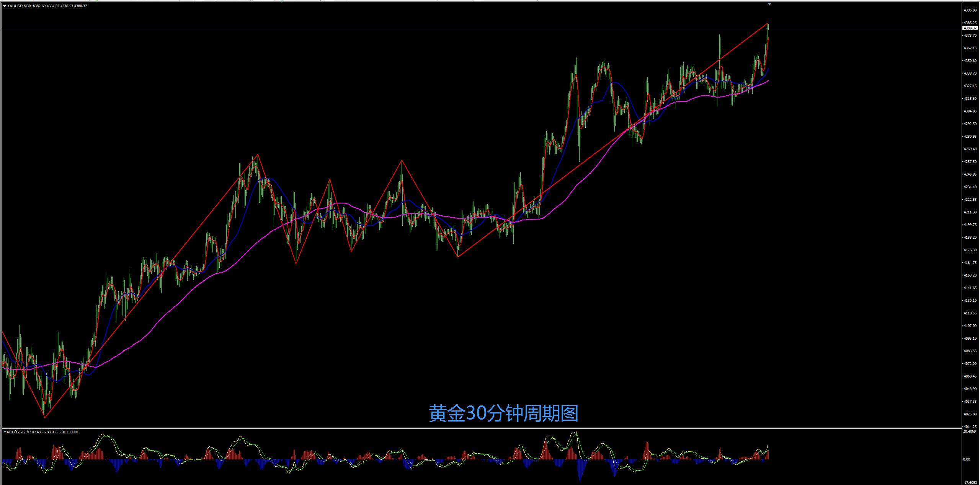This screenshot has width=980, height=485.
Task: Click the highlighted current price label 4380.37
Action: point(970,28)
